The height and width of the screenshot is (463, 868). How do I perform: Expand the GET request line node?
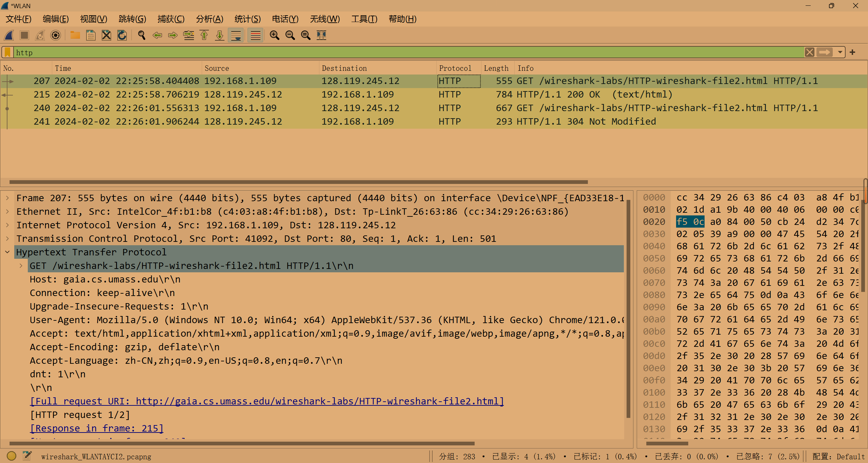[x=21, y=266]
